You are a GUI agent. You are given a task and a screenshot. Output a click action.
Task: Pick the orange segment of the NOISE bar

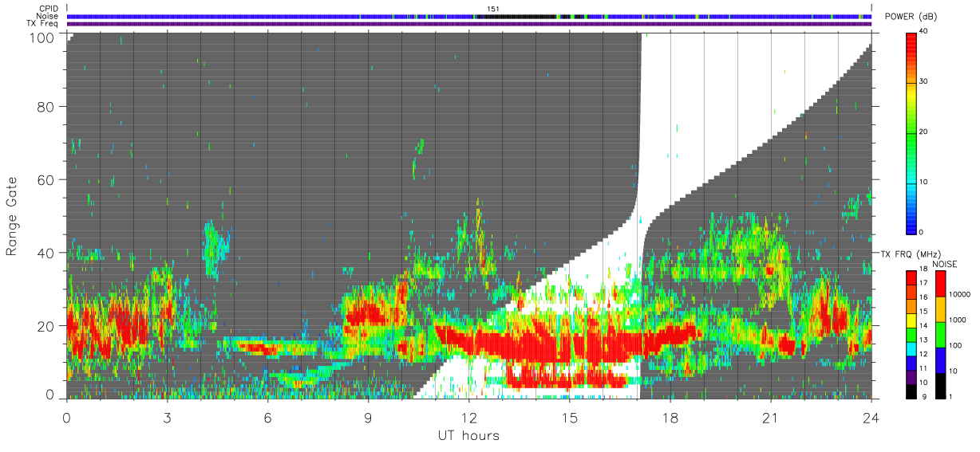939,309
